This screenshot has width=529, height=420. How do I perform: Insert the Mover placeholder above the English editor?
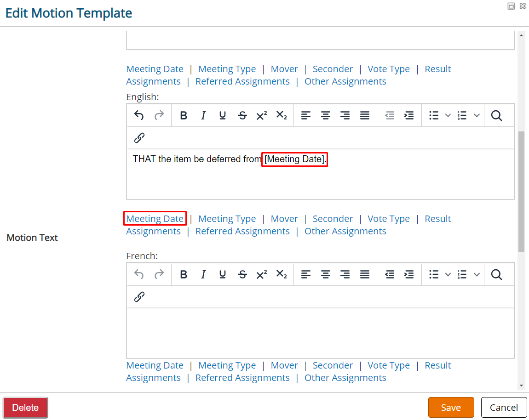tap(284, 68)
